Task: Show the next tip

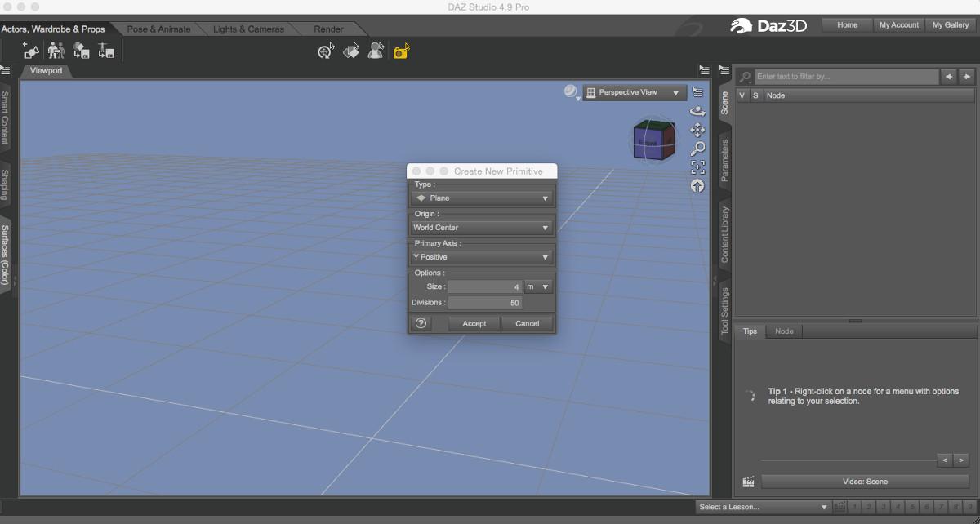Action: click(x=961, y=460)
